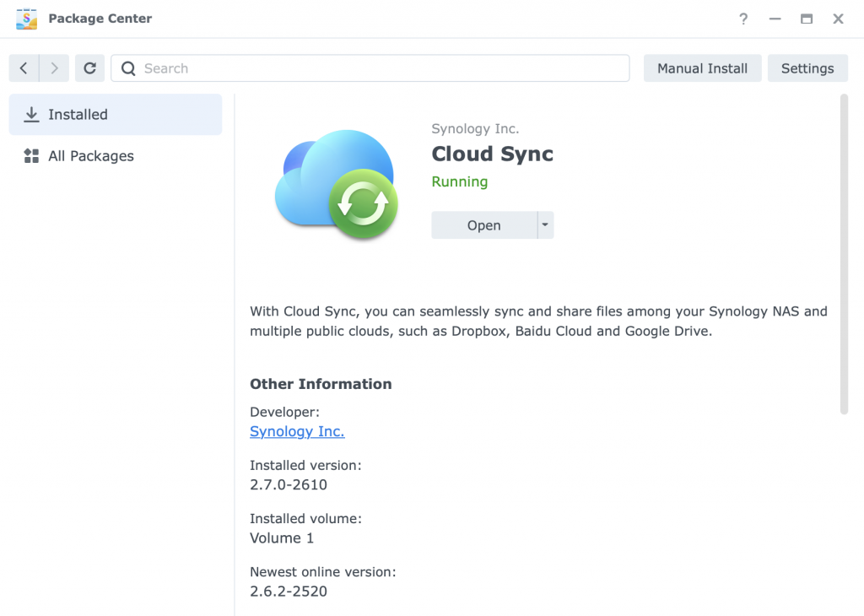This screenshot has width=864, height=616.
Task: Minimize the Package Center window
Action: coord(775,19)
